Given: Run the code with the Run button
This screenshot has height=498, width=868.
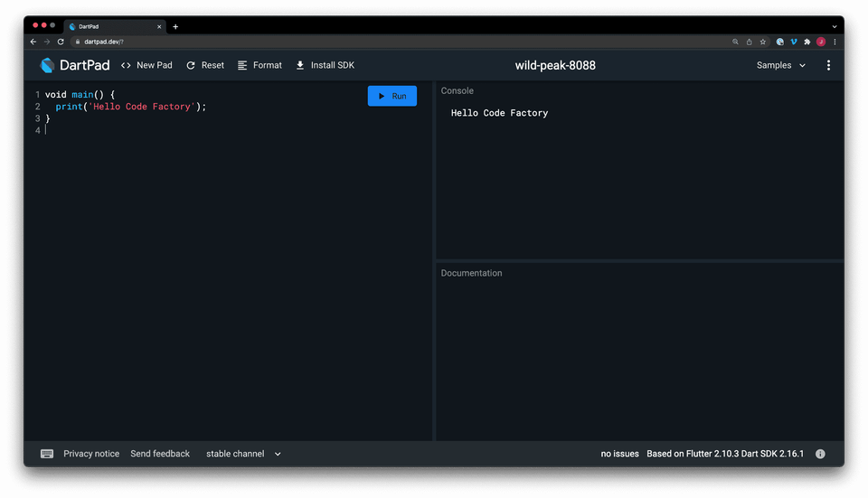Looking at the screenshot, I should coord(392,96).
